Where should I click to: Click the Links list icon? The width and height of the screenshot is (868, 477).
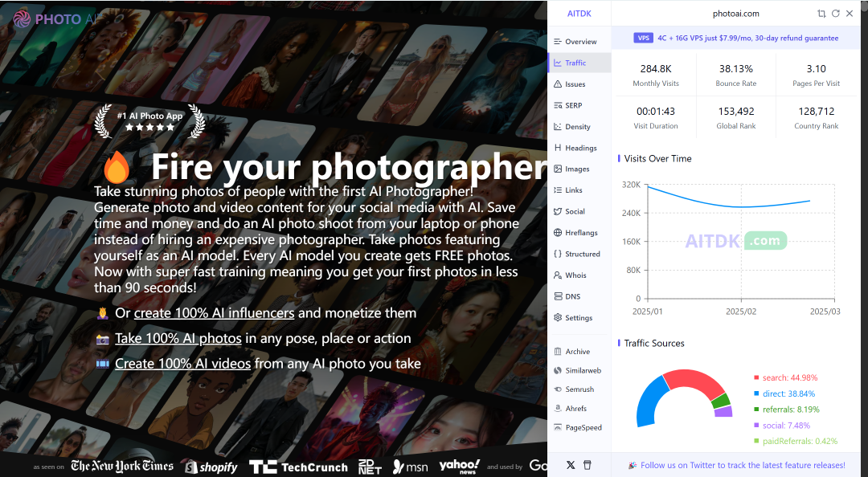(x=558, y=190)
